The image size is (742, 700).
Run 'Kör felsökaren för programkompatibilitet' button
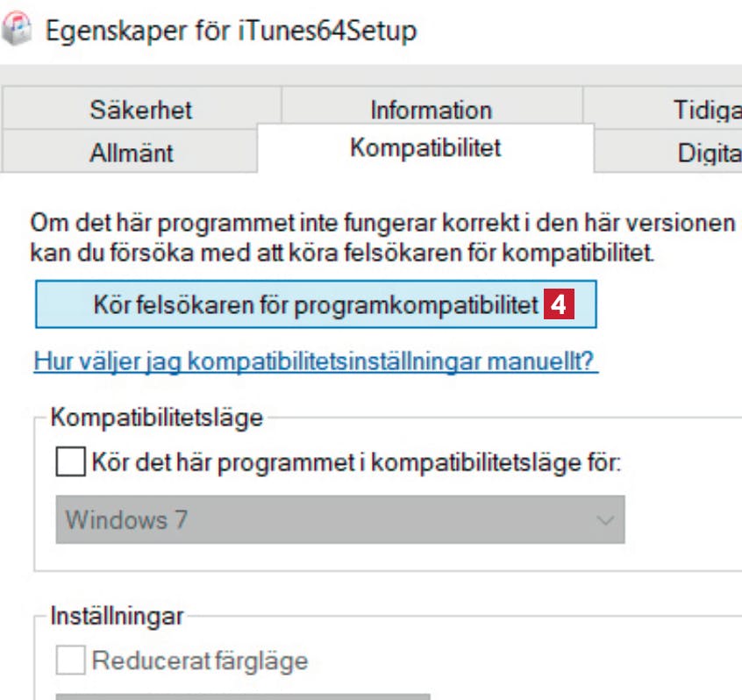point(316,304)
